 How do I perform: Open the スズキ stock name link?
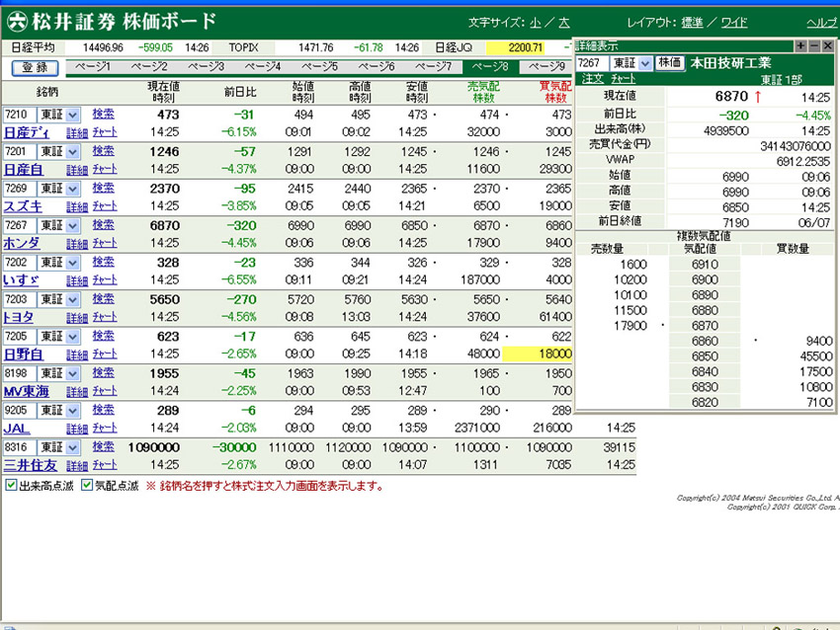point(23,206)
